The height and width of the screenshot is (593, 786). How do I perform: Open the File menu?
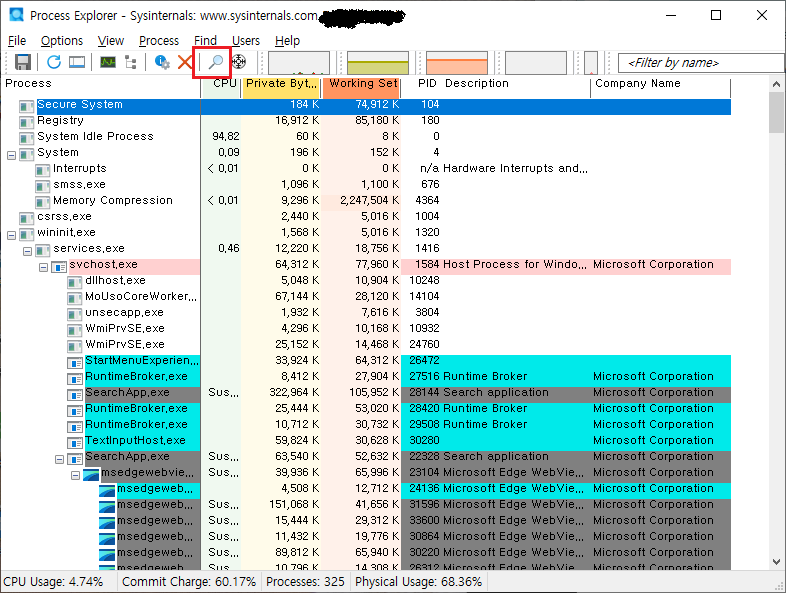click(17, 41)
